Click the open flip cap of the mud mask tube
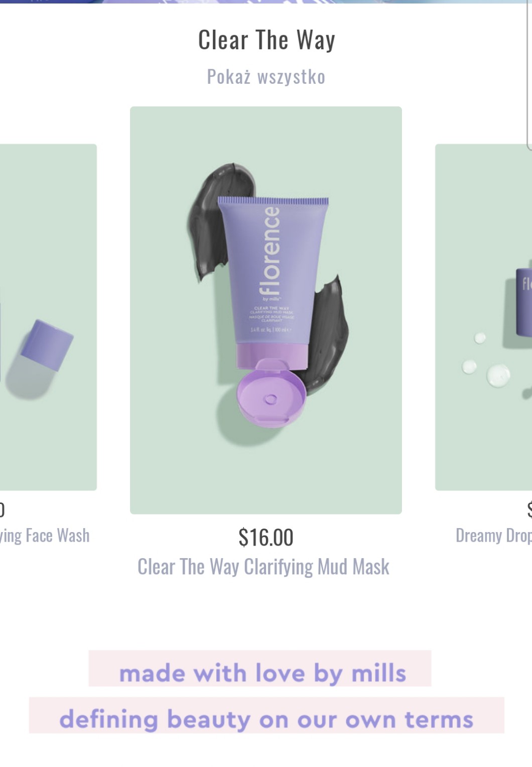 pos(271,393)
